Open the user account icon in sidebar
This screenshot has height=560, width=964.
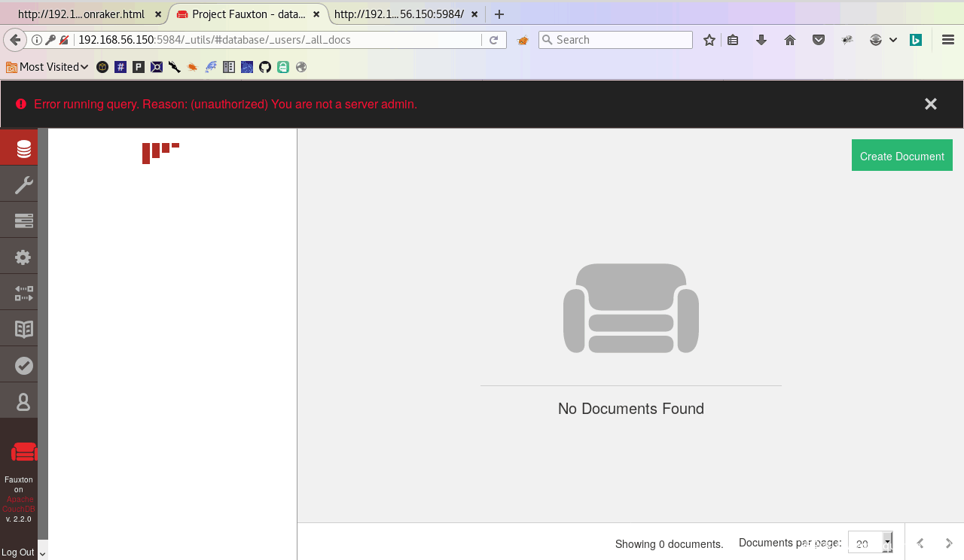[x=23, y=401]
